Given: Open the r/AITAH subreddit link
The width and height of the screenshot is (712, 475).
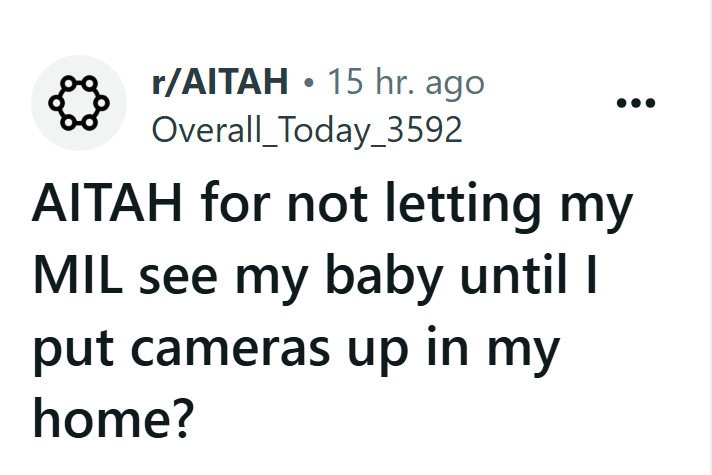Looking at the screenshot, I should [219, 84].
